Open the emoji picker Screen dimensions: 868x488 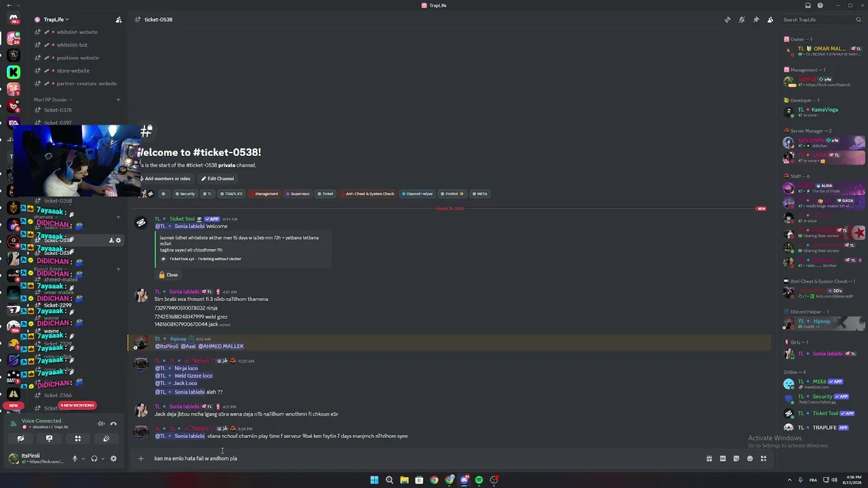750,458
